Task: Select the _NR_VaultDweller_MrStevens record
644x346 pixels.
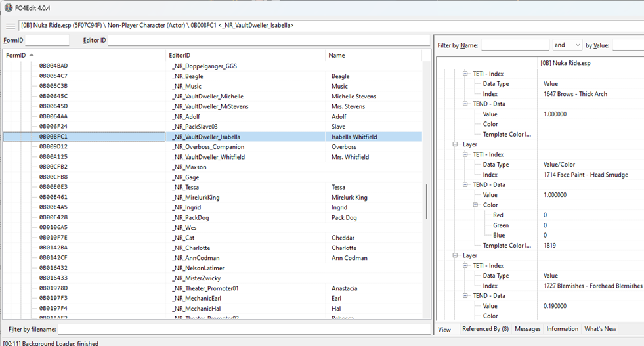Action: click(212, 106)
